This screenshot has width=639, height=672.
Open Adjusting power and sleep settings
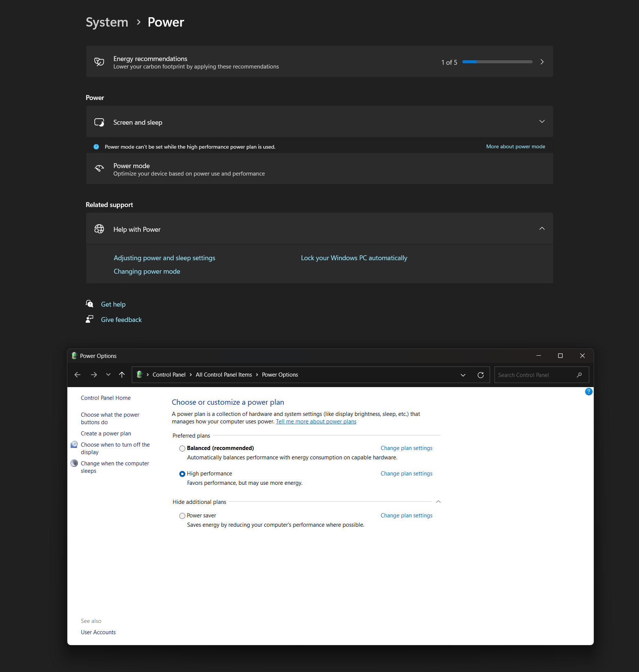click(x=164, y=258)
